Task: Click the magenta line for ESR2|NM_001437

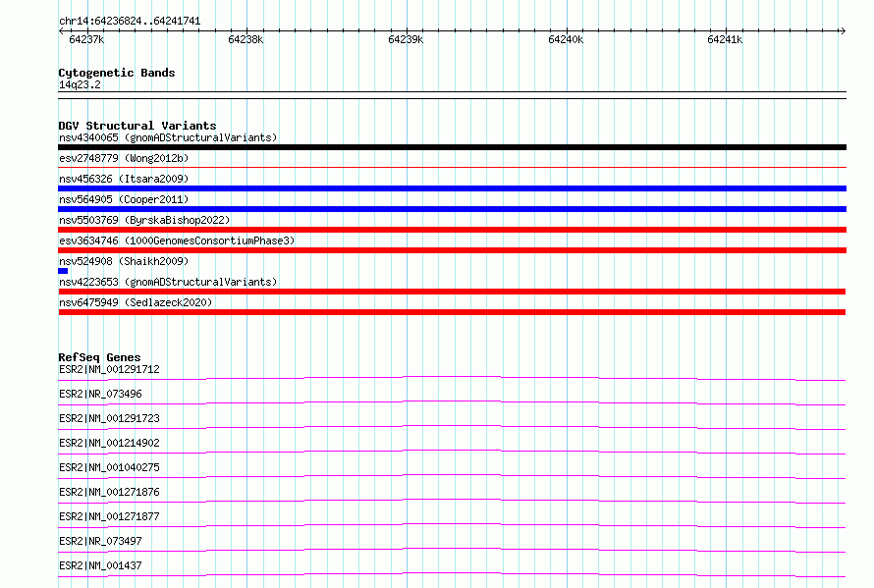Action: (x=452, y=574)
